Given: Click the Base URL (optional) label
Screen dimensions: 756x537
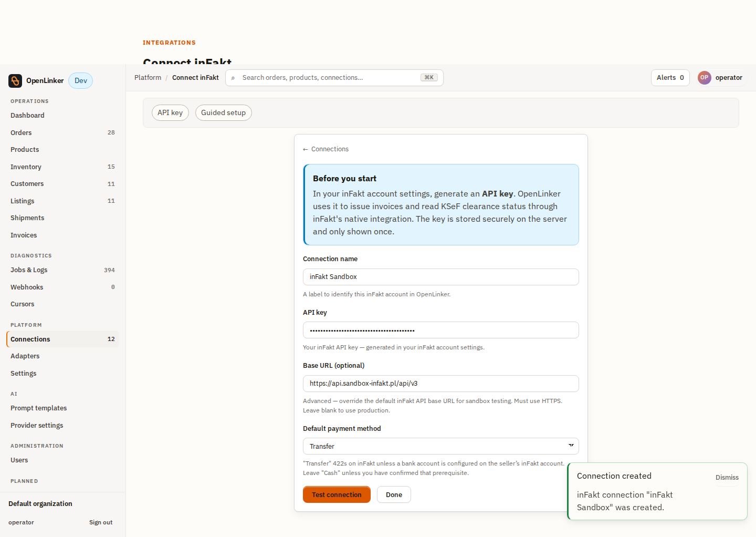Looking at the screenshot, I should tap(333, 366).
